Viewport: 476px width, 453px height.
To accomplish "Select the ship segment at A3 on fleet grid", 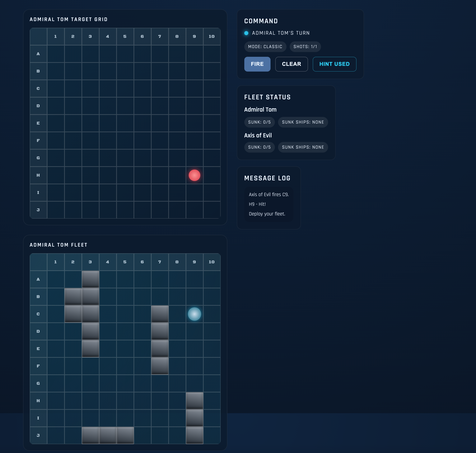I will pyautogui.click(x=90, y=279).
